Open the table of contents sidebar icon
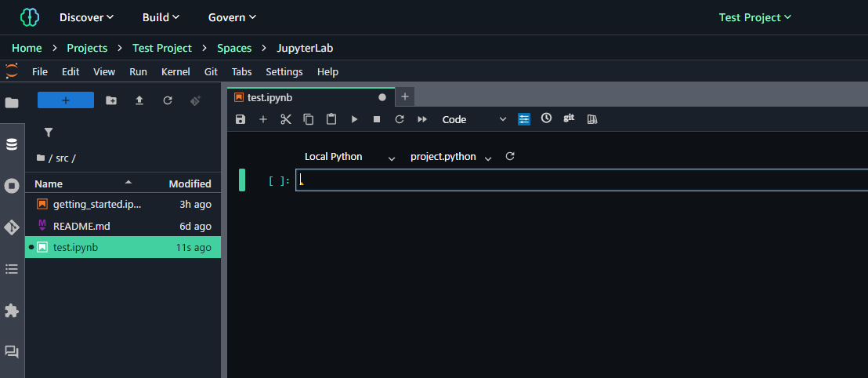868x378 pixels. pyautogui.click(x=12, y=269)
